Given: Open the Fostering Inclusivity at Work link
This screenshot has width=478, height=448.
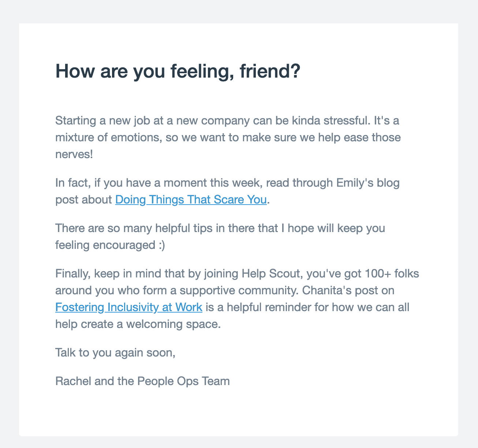Looking at the screenshot, I should [x=128, y=307].
